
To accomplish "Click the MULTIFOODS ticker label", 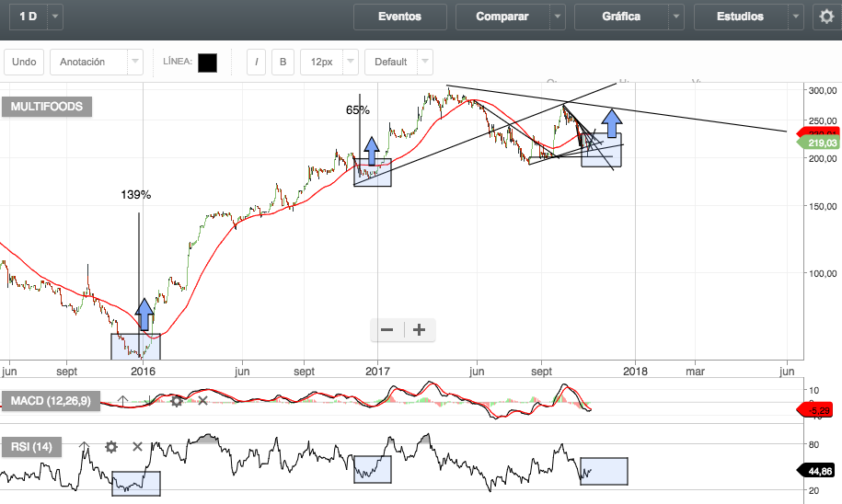I will (47, 107).
